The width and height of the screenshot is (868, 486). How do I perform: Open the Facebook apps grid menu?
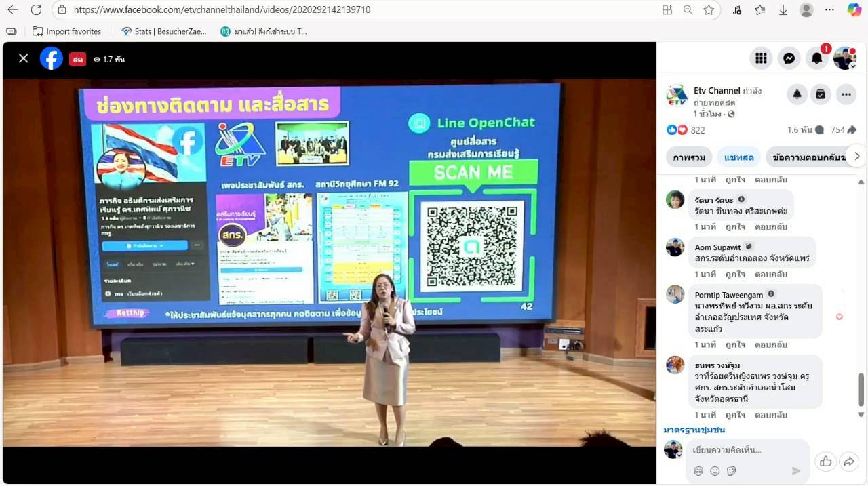(761, 58)
